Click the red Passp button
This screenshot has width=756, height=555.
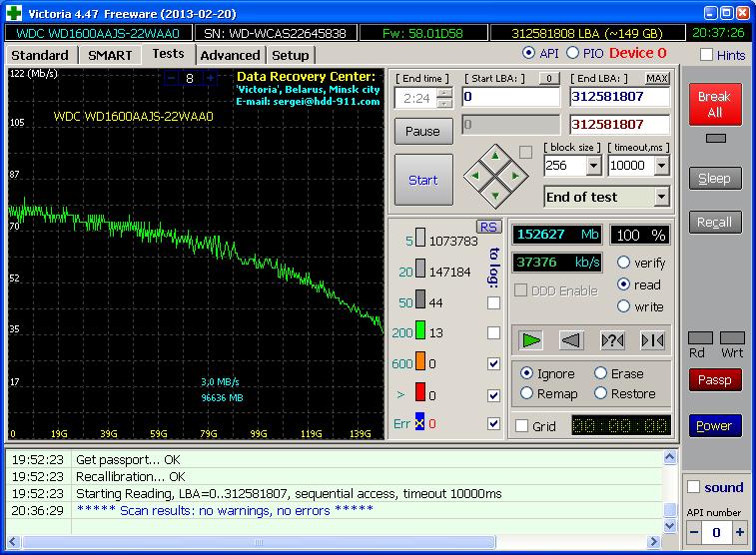715,380
